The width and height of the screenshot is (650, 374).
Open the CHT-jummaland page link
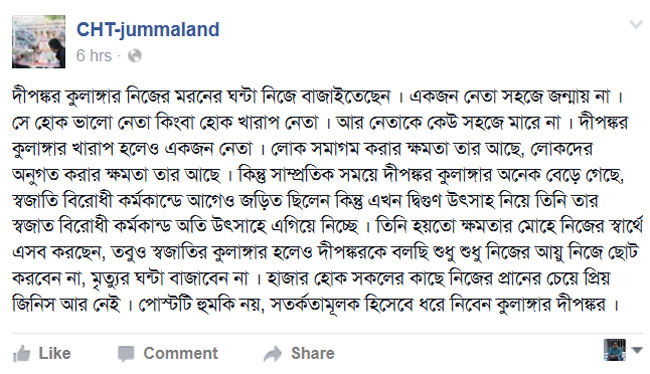[x=148, y=29]
